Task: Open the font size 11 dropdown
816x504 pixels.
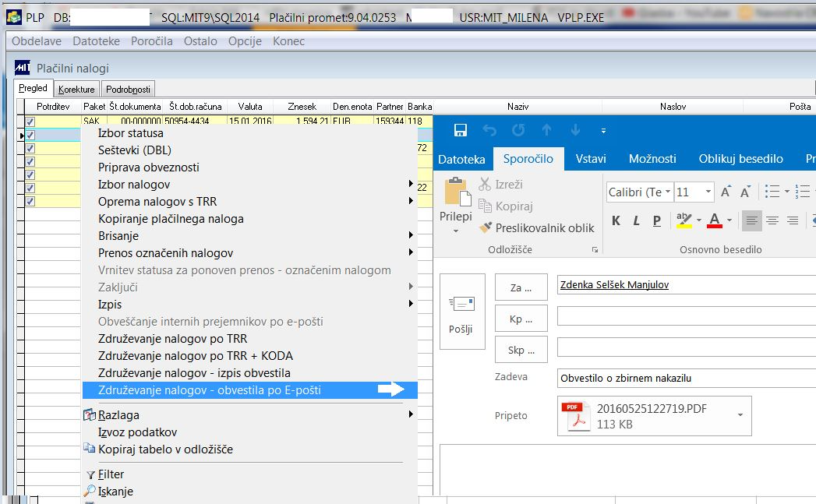Action: point(708,192)
